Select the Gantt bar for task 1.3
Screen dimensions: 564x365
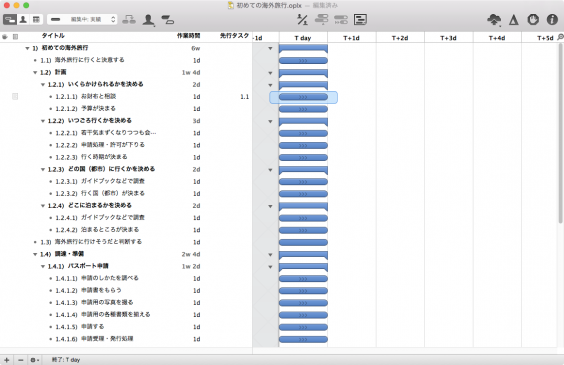coord(303,242)
